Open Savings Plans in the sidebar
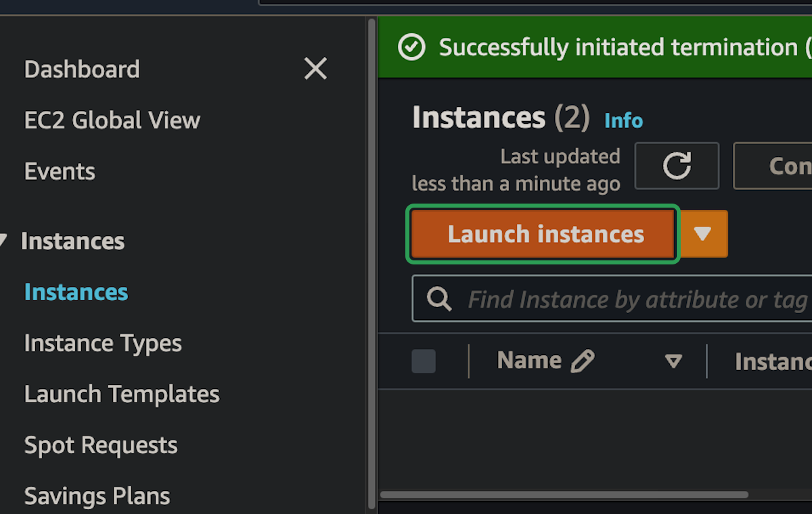This screenshot has height=514, width=812. (97, 496)
